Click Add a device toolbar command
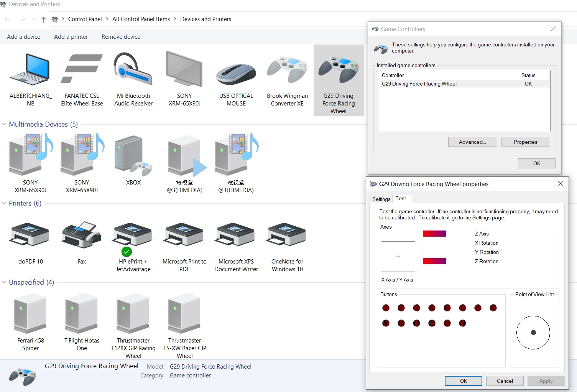This screenshot has width=577, height=392. (23, 37)
